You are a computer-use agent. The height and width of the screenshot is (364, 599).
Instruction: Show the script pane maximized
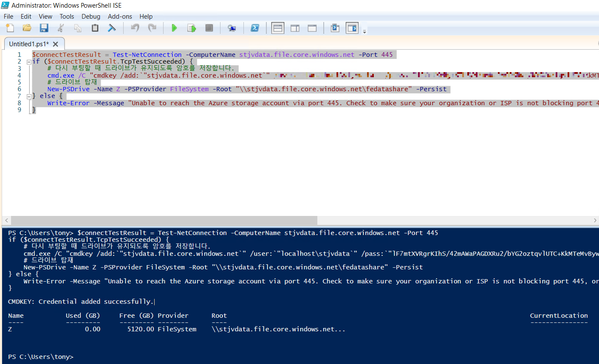click(x=312, y=28)
